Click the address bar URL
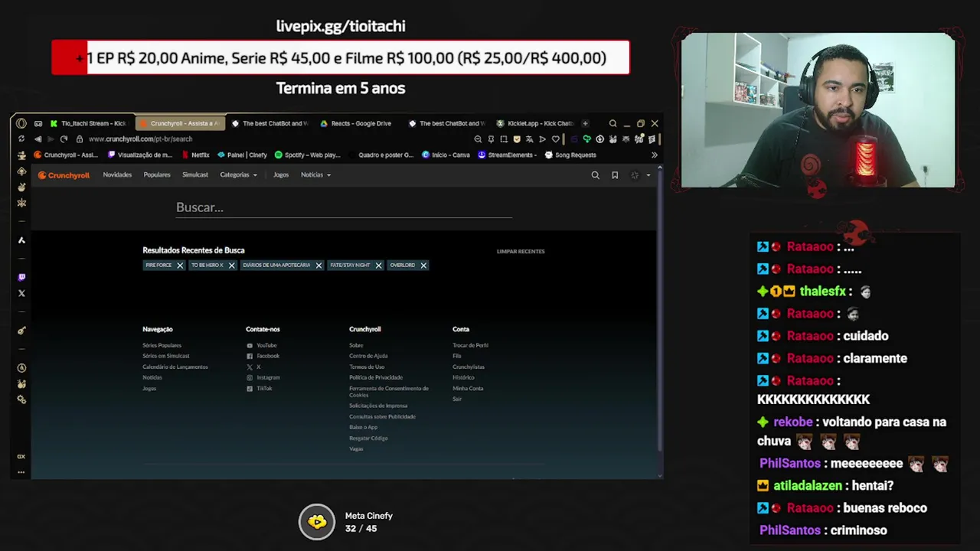980x551 pixels. 140,139
